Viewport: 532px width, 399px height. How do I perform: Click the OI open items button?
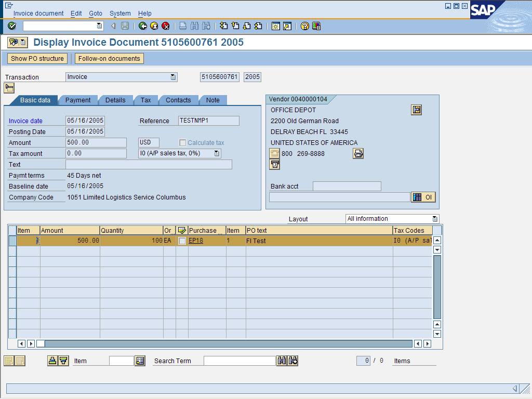pos(423,197)
